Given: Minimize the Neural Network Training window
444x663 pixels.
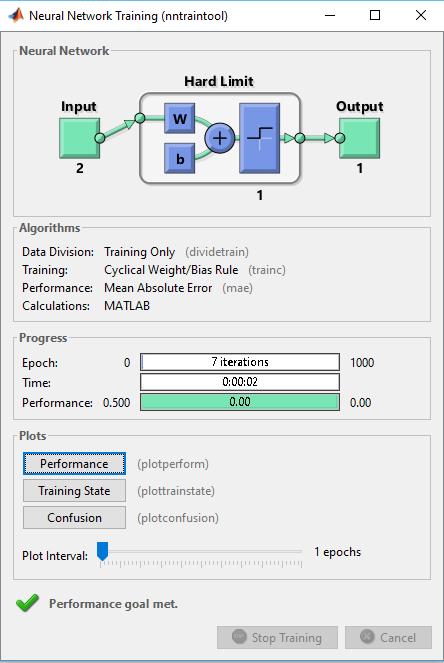Looking at the screenshot, I should pyautogui.click(x=330, y=15).
